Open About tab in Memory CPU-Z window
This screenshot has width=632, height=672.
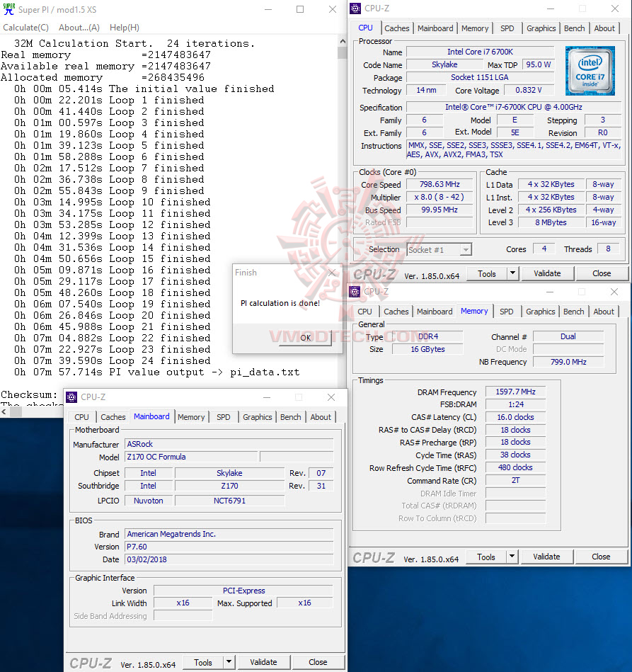[603, 312]
